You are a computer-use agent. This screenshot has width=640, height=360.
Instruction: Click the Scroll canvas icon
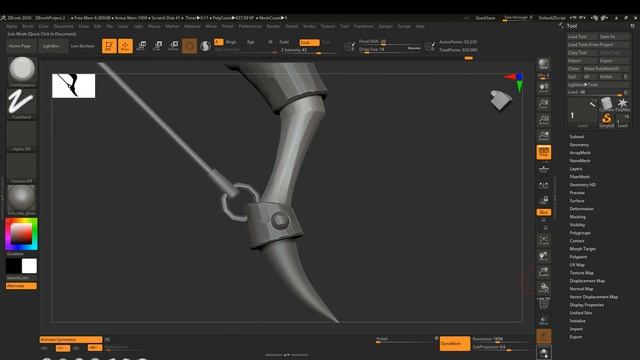click(544, 88)
